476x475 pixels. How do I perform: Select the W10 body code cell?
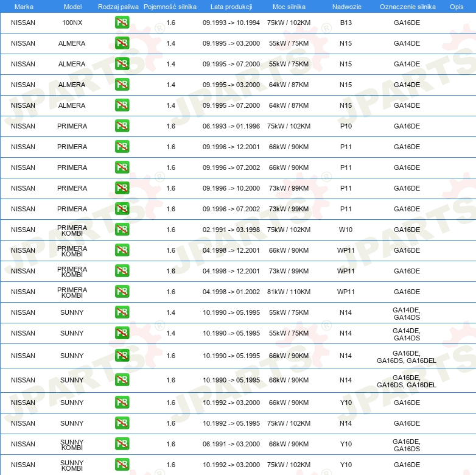(346, 230)
